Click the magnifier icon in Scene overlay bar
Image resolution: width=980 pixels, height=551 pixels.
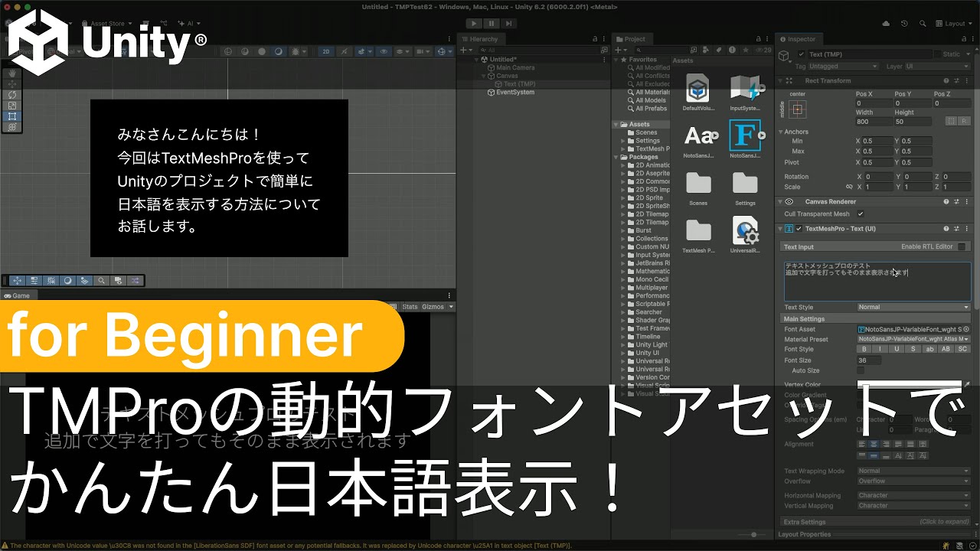[x=101, y=281]
